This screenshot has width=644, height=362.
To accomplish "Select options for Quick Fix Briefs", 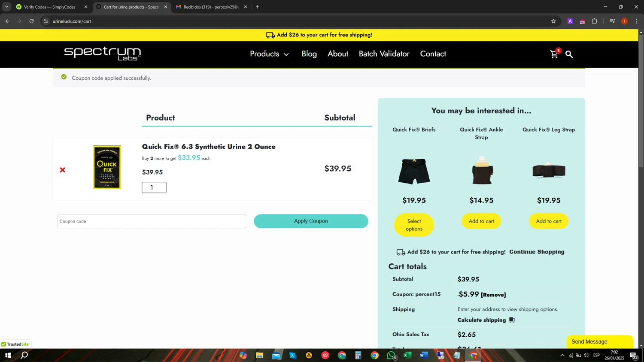I will click(x=414, y=225).
